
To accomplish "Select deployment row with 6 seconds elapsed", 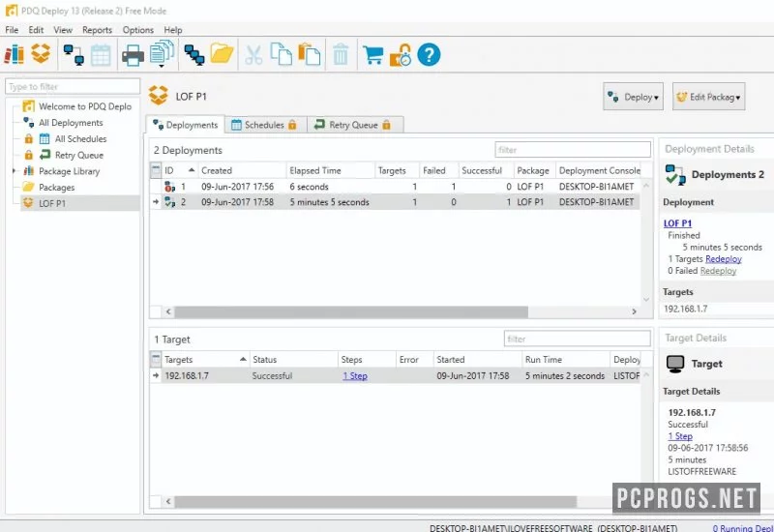I will click(x=395, y=187).
